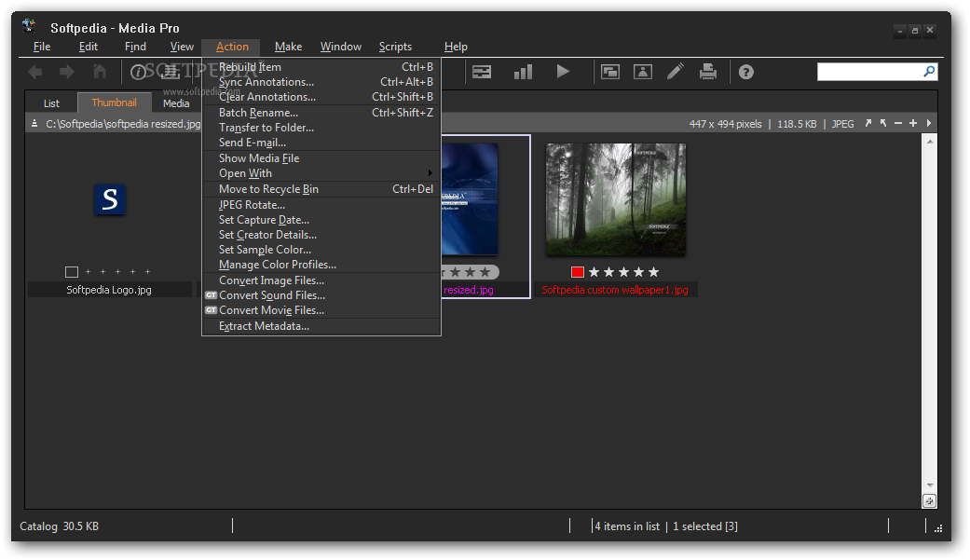Toggle the label box under Softpedia Logo.jpg
Screen dimensions: 970x560
coord(72,272)
